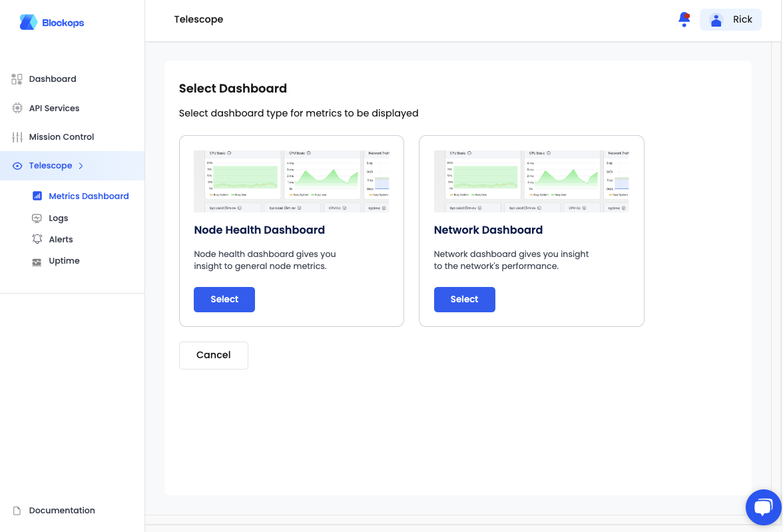Click the Blockops brand name text
783x532 pixels.
(x=63, y=23)
